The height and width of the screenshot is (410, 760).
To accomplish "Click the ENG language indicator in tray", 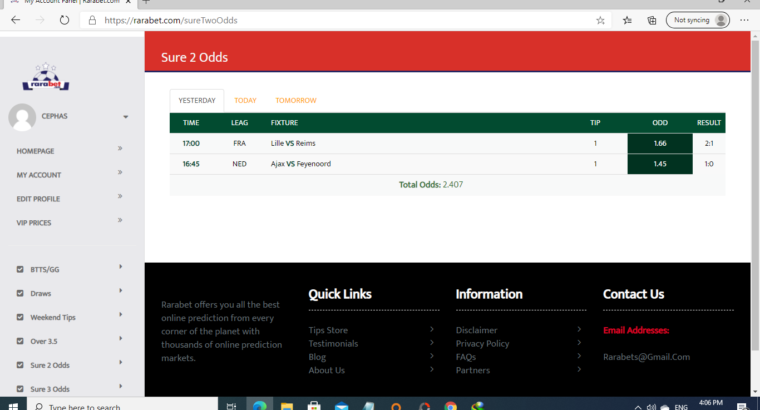I will [x=681, y=407].
